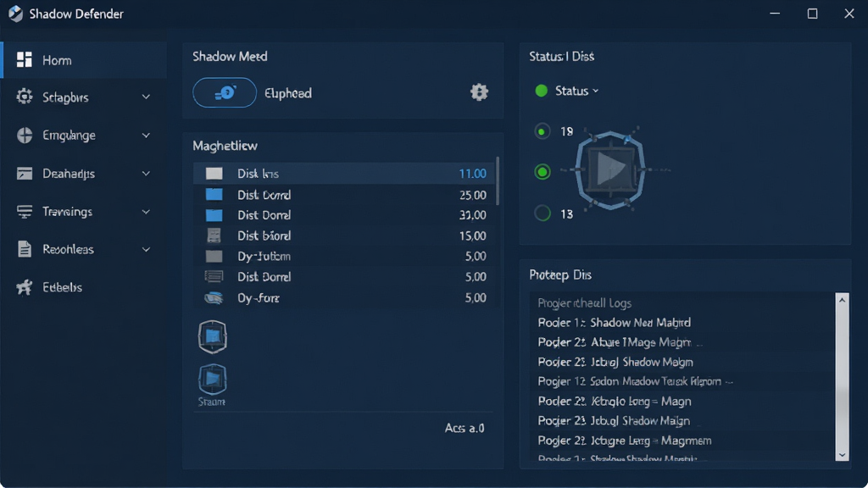Click the monitor icon beside Trawings

25,211
